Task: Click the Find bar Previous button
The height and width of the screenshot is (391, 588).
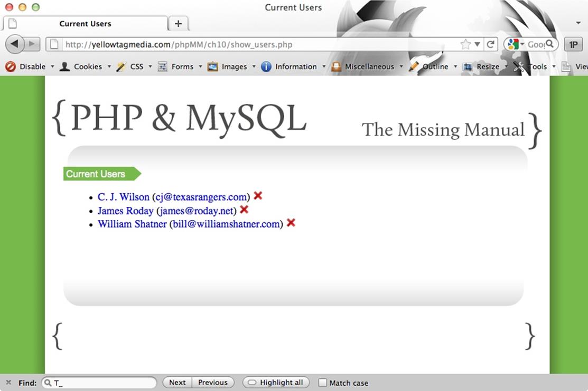Action: click(x=213, y=383)
